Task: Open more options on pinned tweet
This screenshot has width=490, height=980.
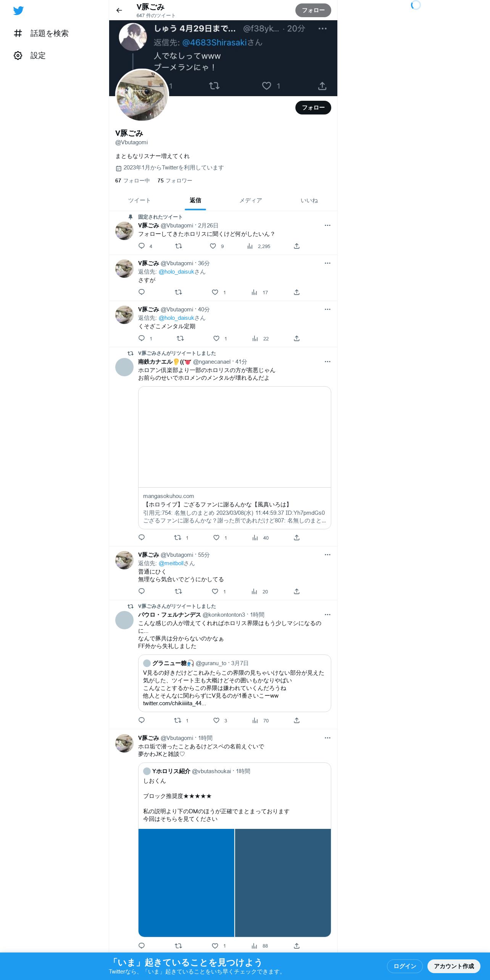Action: 327,226
